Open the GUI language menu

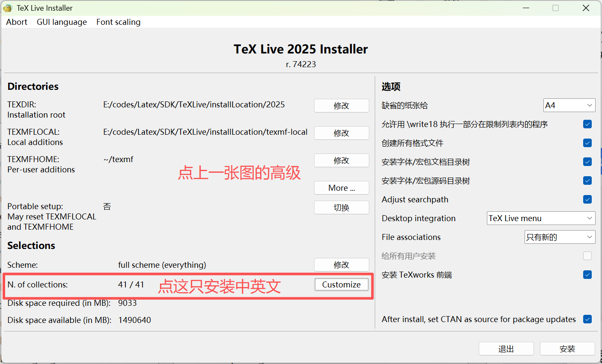point(62,22)
